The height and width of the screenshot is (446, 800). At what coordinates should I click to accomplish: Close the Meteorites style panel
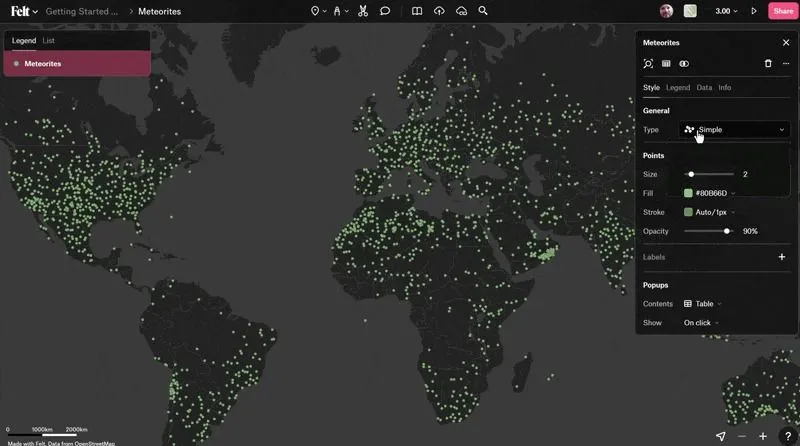click(786, 43)
